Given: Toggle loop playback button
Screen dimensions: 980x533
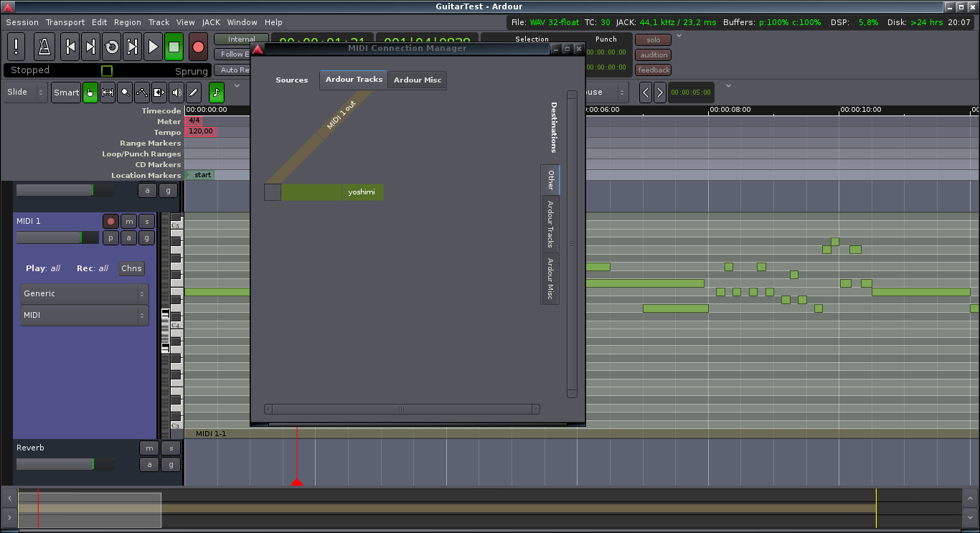Looking at the screenshot, I should click(111, 47).
